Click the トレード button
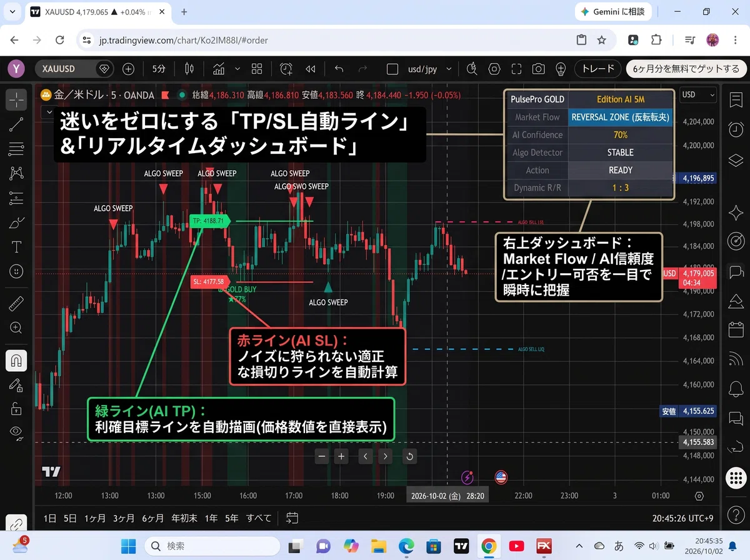This screenshot has height=560, width=750. [598, 69]
